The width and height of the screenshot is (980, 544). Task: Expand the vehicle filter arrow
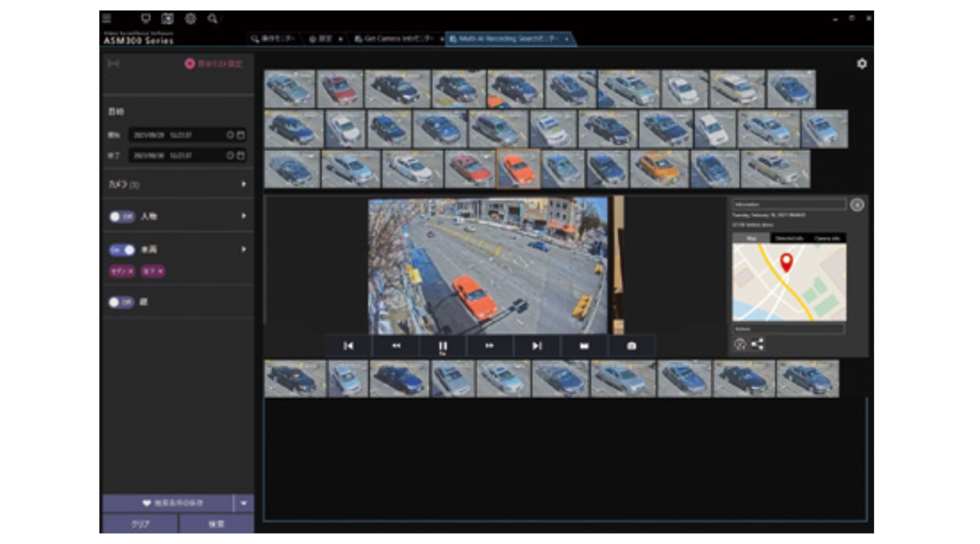(x=244, y=249)
